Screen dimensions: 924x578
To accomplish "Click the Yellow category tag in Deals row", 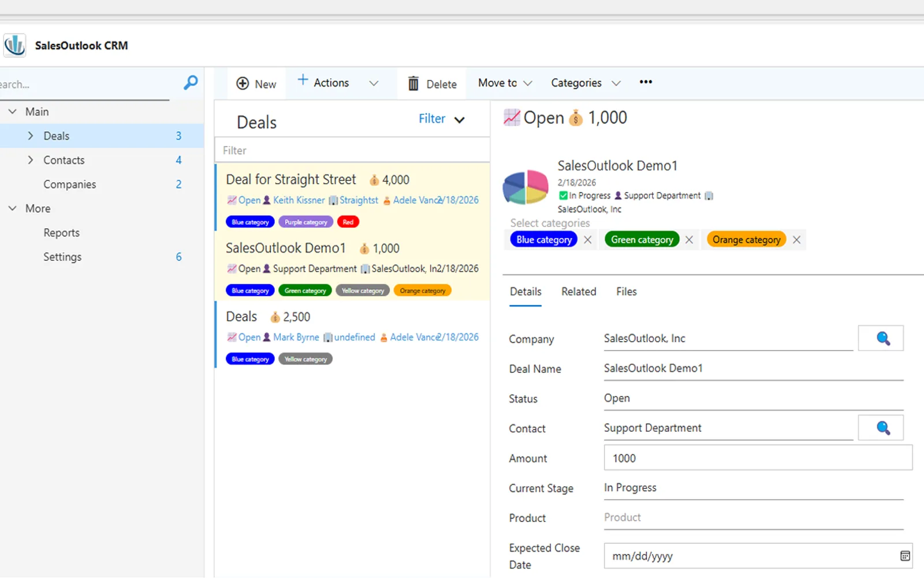I will [305, 359].
